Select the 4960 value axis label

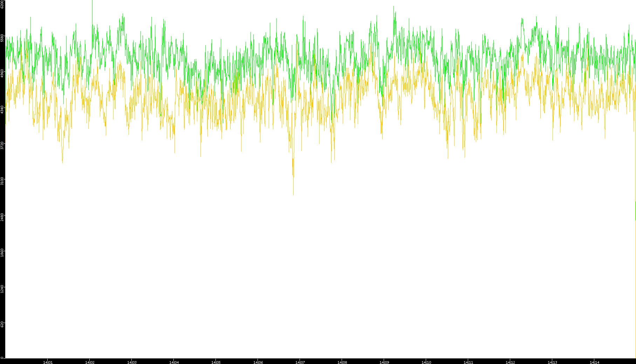point(2,74)
